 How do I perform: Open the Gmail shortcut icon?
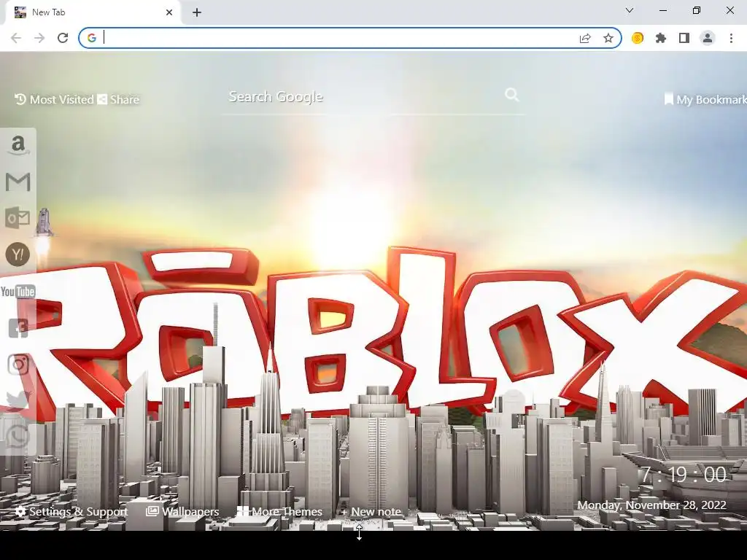18,182
